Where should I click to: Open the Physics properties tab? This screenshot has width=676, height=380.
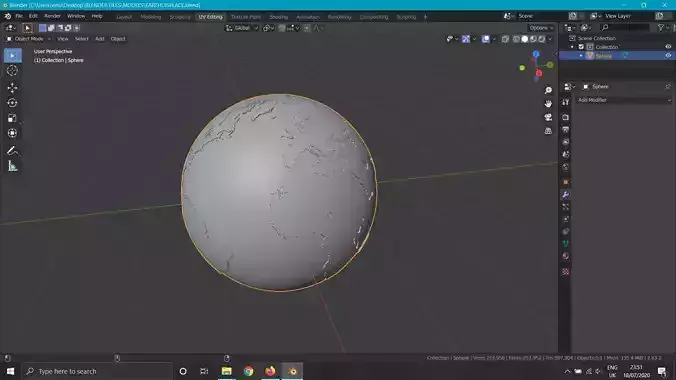point(566,220)
